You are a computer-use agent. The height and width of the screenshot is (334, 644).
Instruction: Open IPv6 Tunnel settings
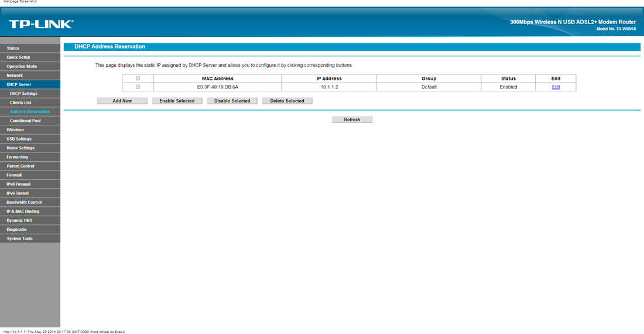pos(30,193)
